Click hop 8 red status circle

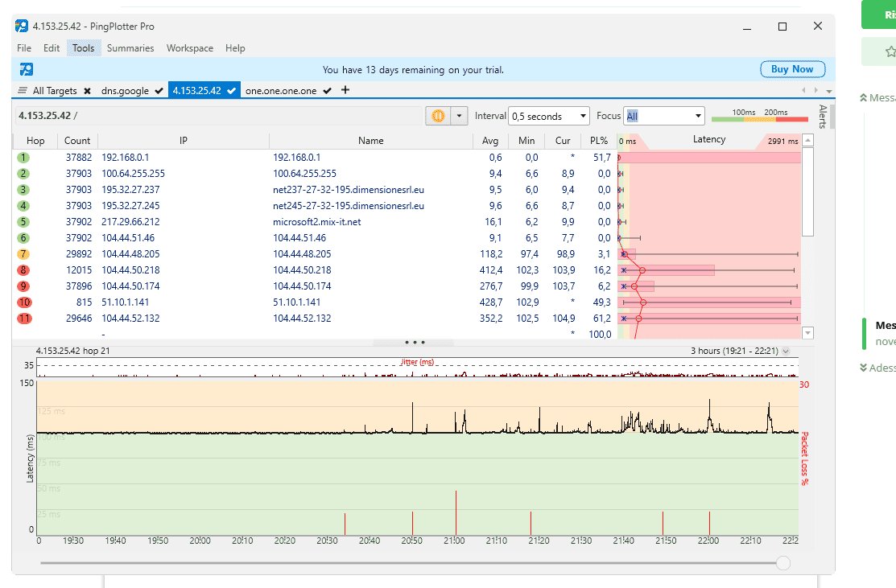tap(24, 270)
